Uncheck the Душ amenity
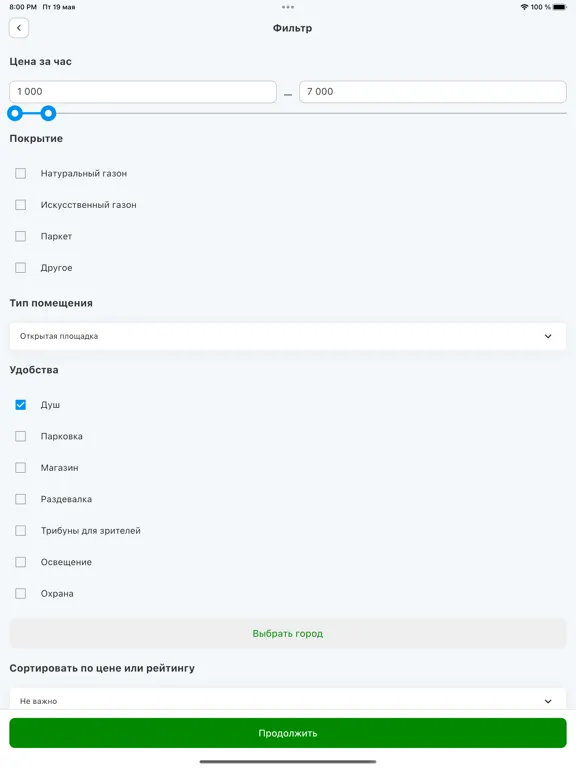This screenshot has height=768, width=576. point(21,405)
